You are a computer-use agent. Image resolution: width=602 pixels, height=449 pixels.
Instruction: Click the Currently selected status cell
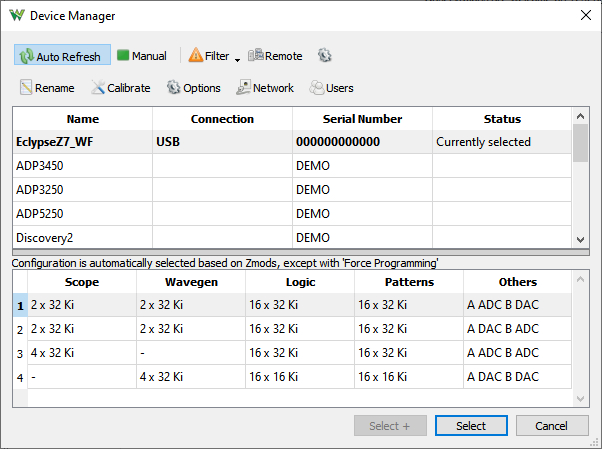pos(502,142)
